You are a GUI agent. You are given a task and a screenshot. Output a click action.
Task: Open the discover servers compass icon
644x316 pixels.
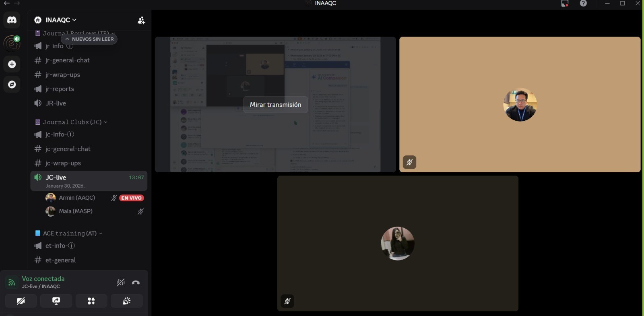[12, 85]
